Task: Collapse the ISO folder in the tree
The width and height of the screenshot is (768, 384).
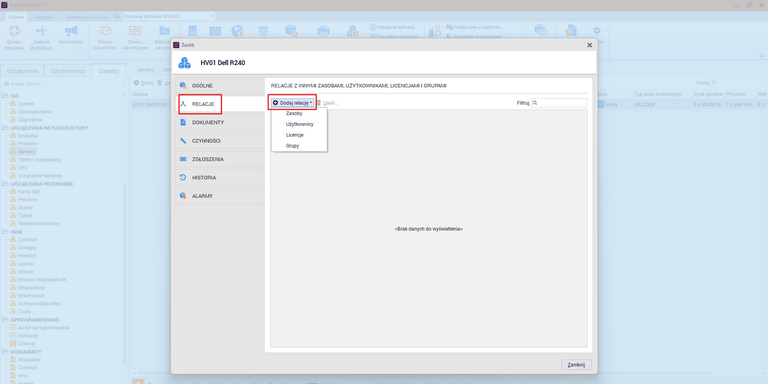Action: [5, 96]
